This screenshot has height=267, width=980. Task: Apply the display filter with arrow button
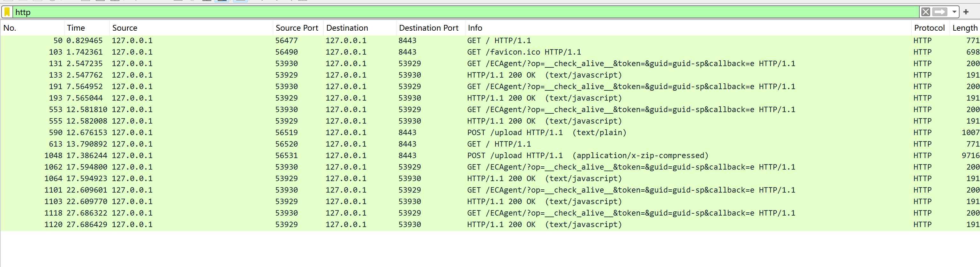pyautogui.click(x=939, y=12)
